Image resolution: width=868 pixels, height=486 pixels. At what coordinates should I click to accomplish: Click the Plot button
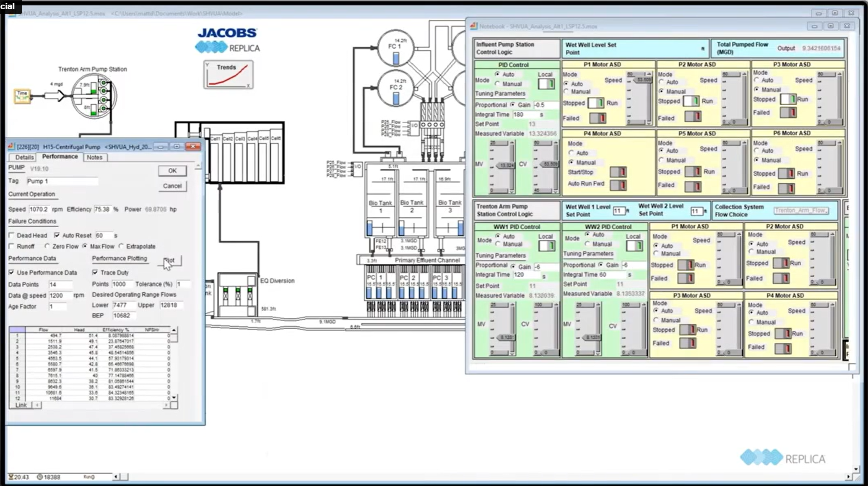coord(169,260)
